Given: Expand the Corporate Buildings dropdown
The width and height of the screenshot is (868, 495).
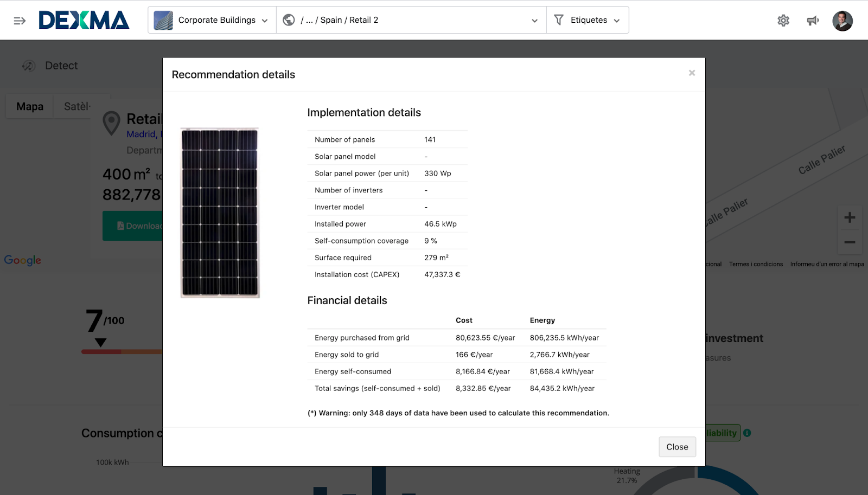Looking at the screenshot, I should [x=212, y=20].
